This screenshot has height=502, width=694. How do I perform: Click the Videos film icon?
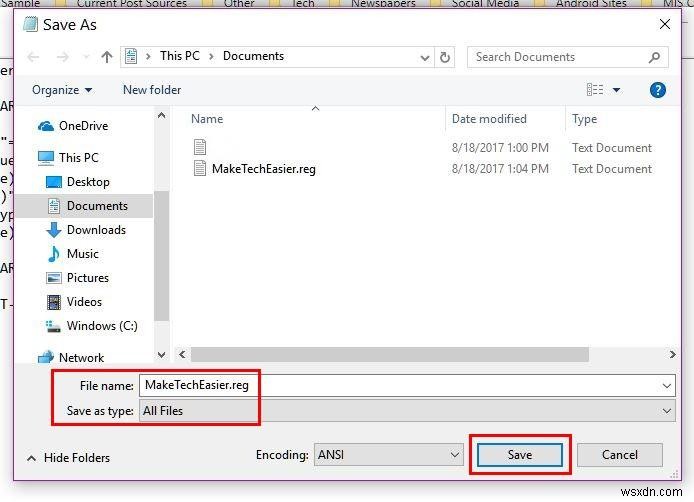pos(54,302)
